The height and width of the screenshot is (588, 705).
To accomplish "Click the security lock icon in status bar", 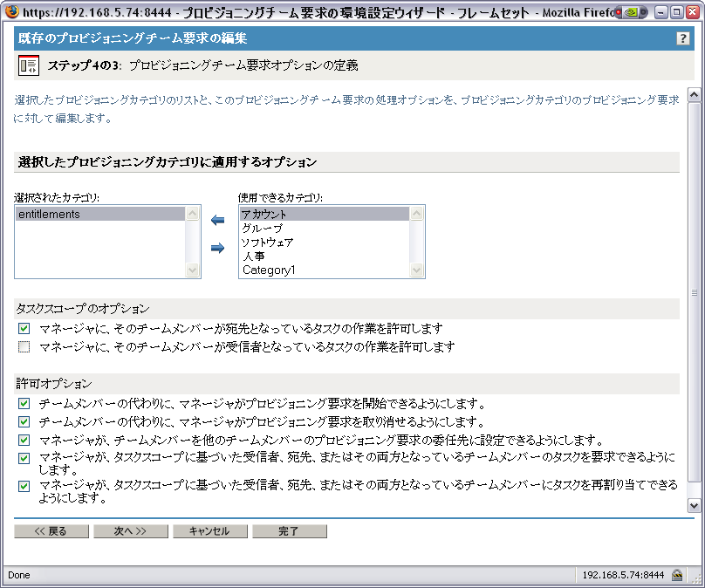I will [677, 575].
